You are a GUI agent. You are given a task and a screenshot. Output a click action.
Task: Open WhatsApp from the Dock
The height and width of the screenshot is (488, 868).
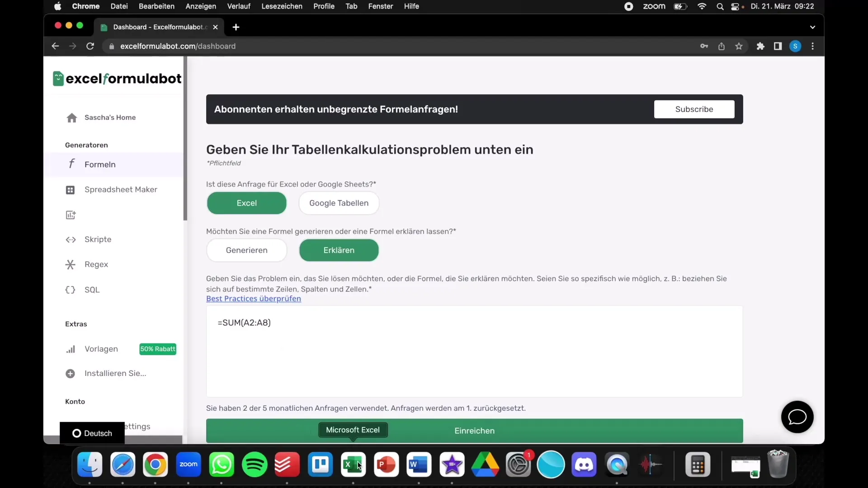coord(222,465)
